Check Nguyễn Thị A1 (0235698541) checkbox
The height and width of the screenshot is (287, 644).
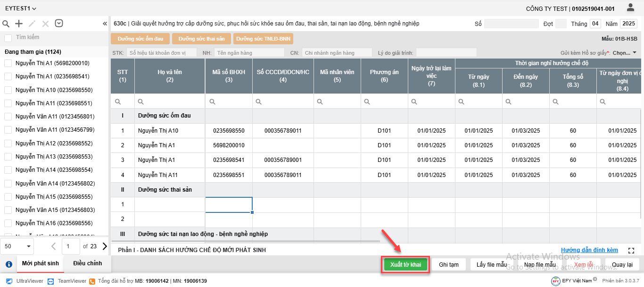8,76
